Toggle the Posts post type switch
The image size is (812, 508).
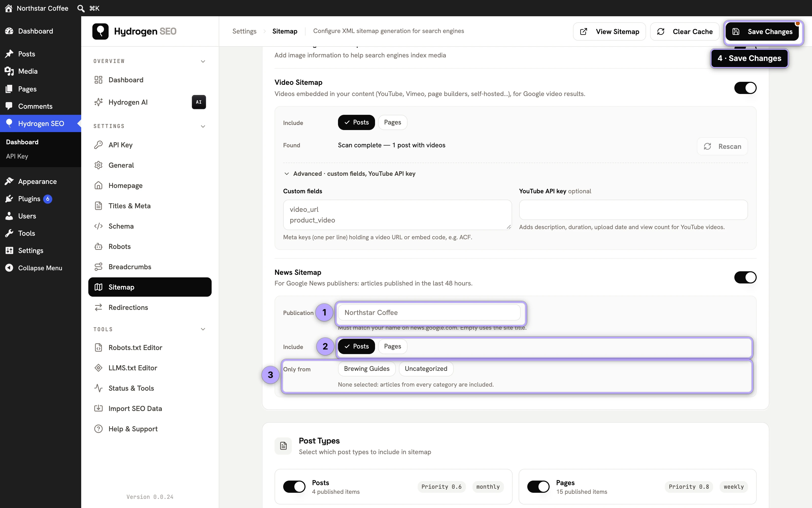294,486
